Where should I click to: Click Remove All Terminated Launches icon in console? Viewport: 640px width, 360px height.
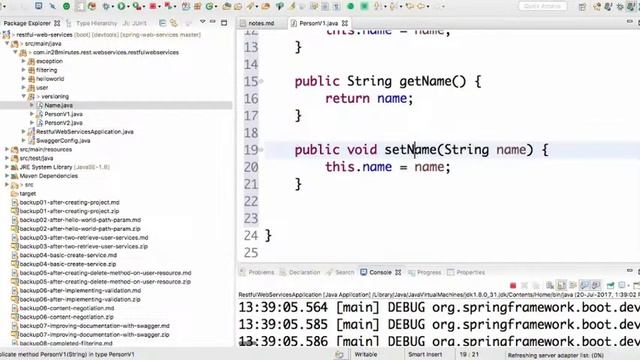pos(536,285)
